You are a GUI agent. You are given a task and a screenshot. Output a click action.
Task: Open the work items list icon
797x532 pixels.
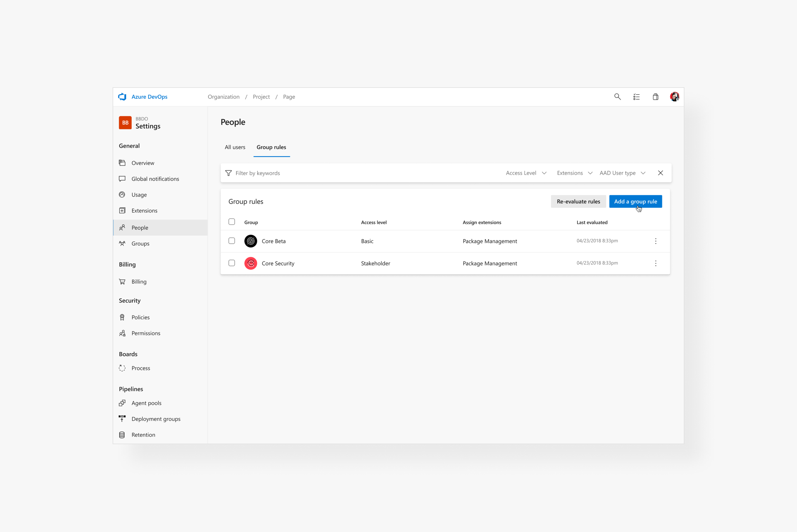636,97
